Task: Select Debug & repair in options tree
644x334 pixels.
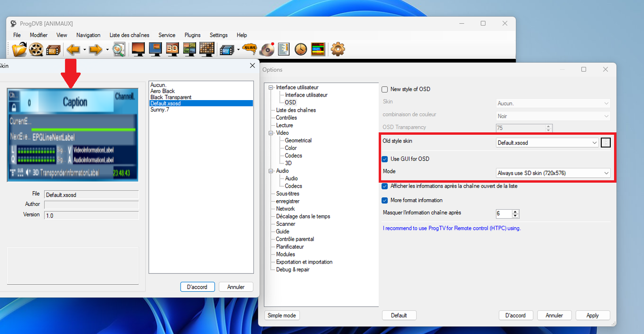Action: point(293,270)
